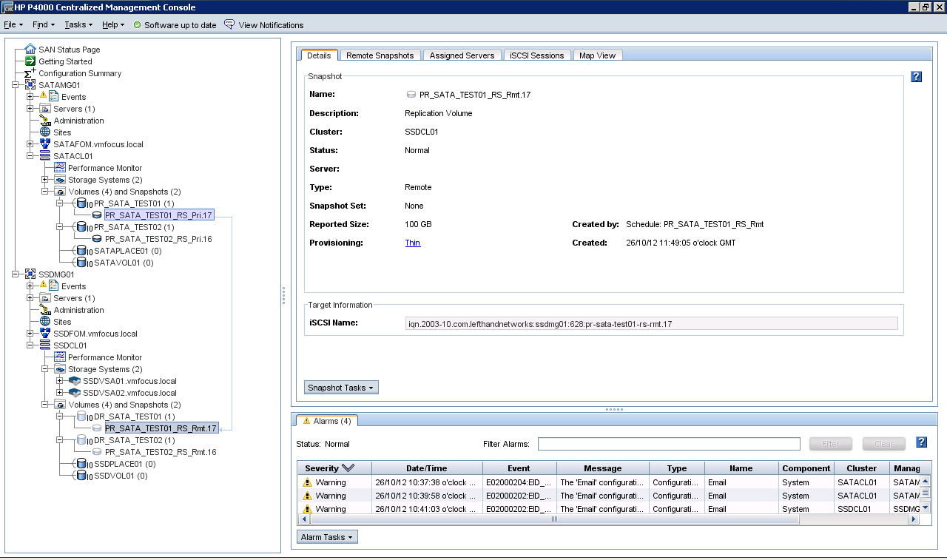
Task: Switch to the Remote Snapshots tab
Action: pyautogui.click(x=380, y=55)
